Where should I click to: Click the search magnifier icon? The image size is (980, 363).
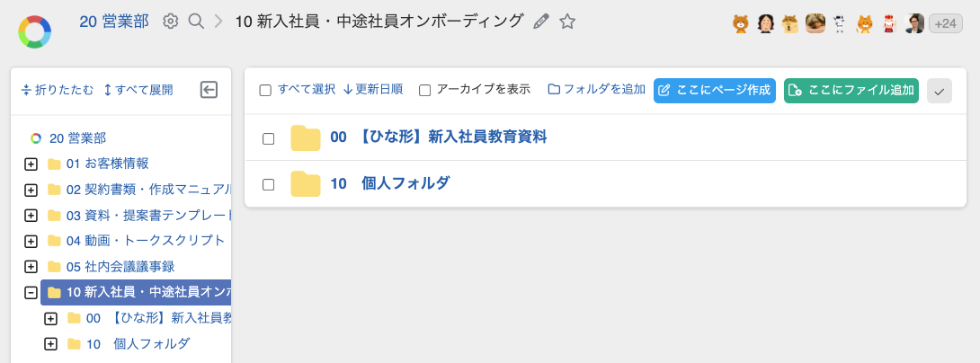tap(196, 21)
